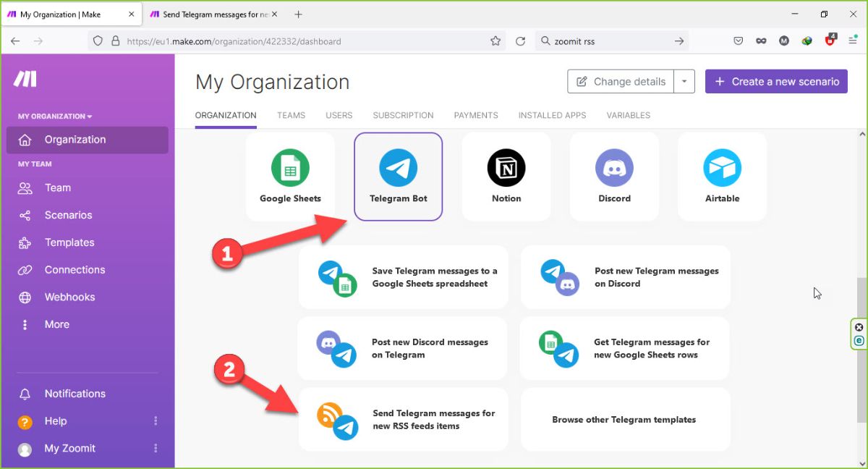
Task: Close the Send Telegram messages tab
Action: click(273, 14)
